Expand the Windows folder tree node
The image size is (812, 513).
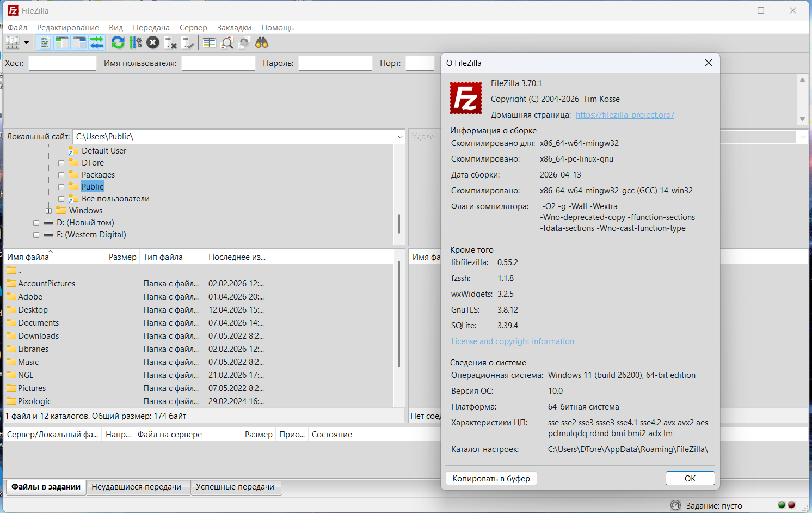(x=49, y=211)
